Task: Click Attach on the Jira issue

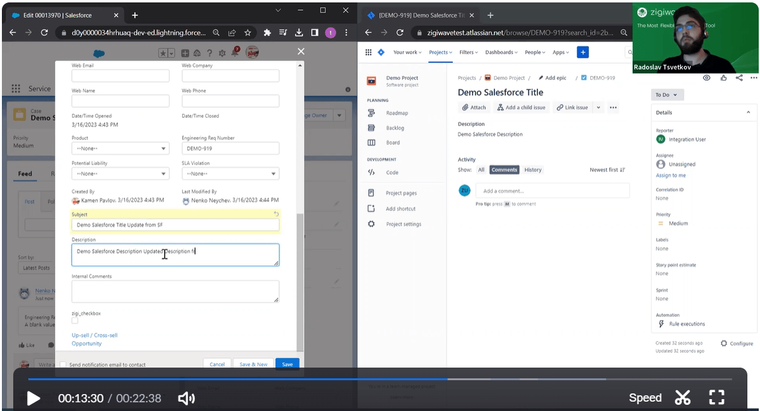Action: pos(474,108)
